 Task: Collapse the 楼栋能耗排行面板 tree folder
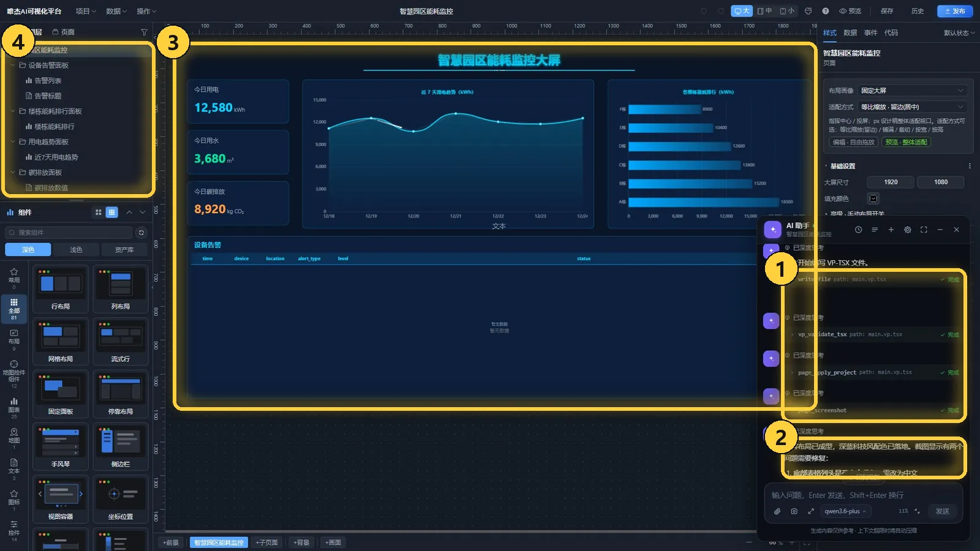pyautogui.click(x=13, y=111)
